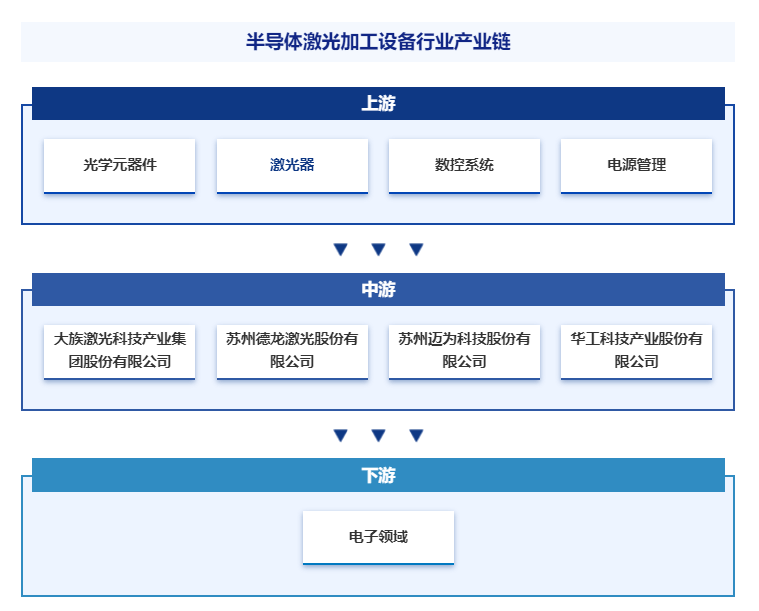Select the 中游 section header
Viewport: 759px width, 611px height.
379,290
